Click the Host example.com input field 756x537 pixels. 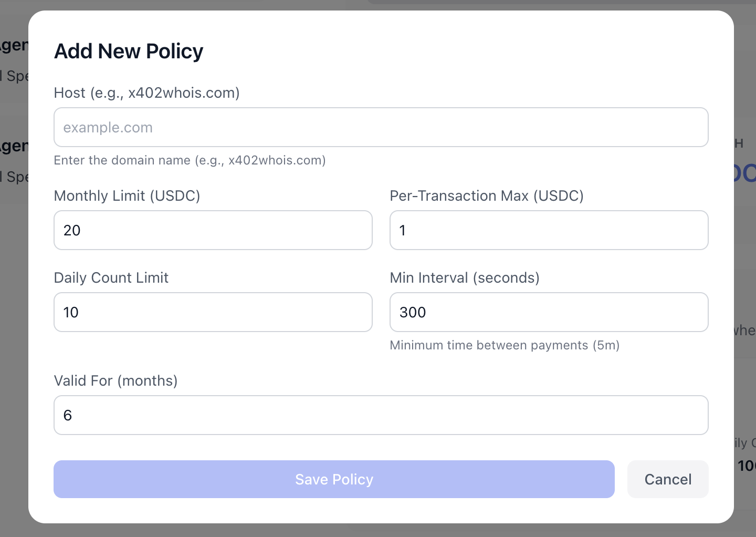tap(381, 127)
